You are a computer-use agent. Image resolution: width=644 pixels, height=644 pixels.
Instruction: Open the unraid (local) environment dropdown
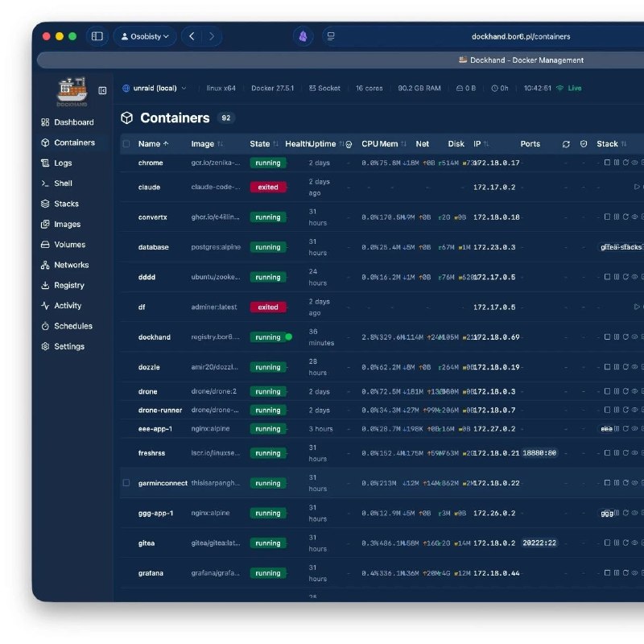point(155,89)
